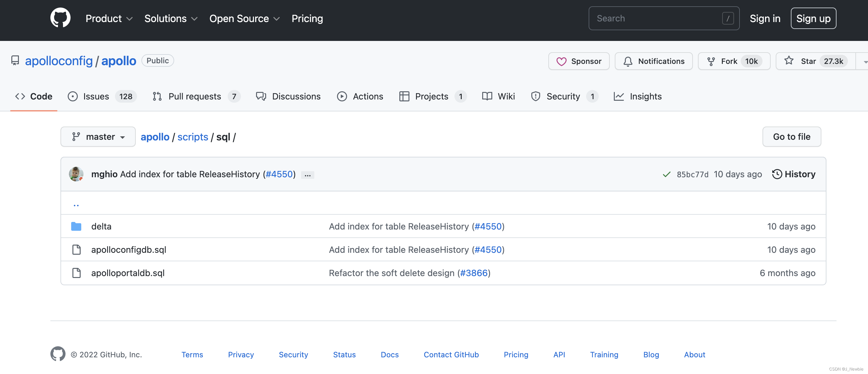Image resolution: width=868 pixels, height=374 pixels.
Task: Click the delta folder icon
Action: pos(76,226)
